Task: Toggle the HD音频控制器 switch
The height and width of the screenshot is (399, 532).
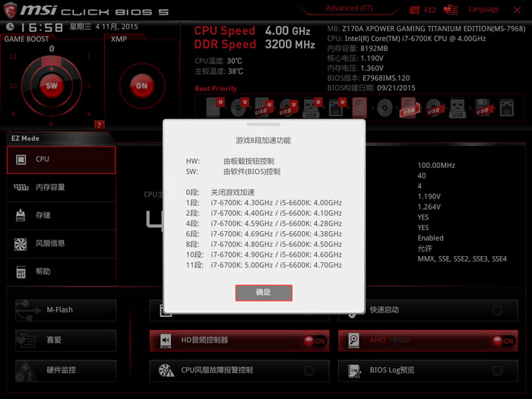Action: [313, 341]
